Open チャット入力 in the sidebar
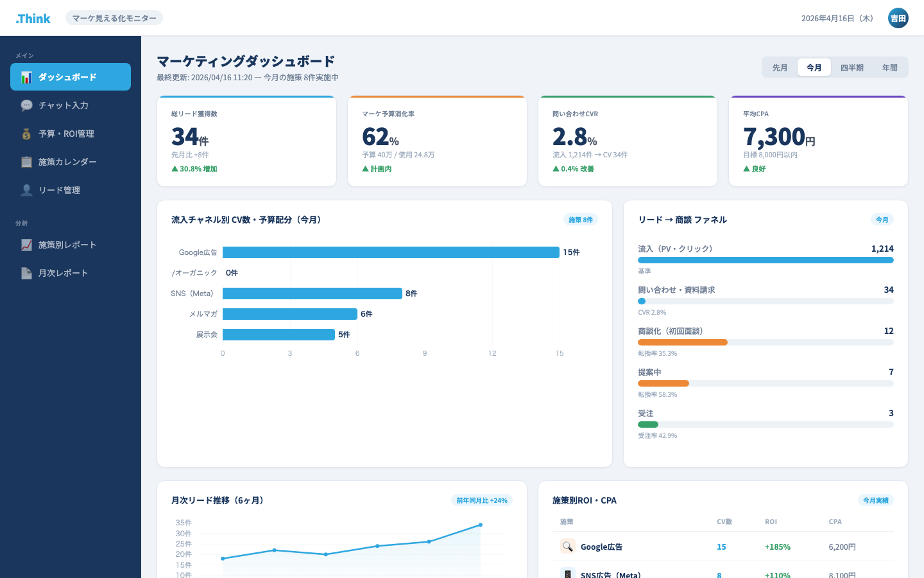Screen dimensions: 924x578 coord(71,105)
